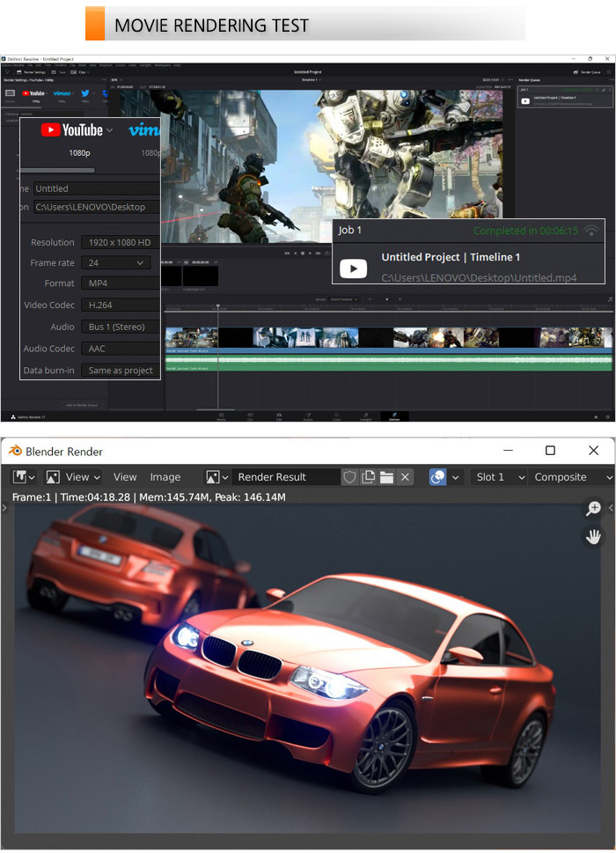616x853 pixels.
Task: Open the Frame rate 24 dropdown
Action: click(115, 262)
